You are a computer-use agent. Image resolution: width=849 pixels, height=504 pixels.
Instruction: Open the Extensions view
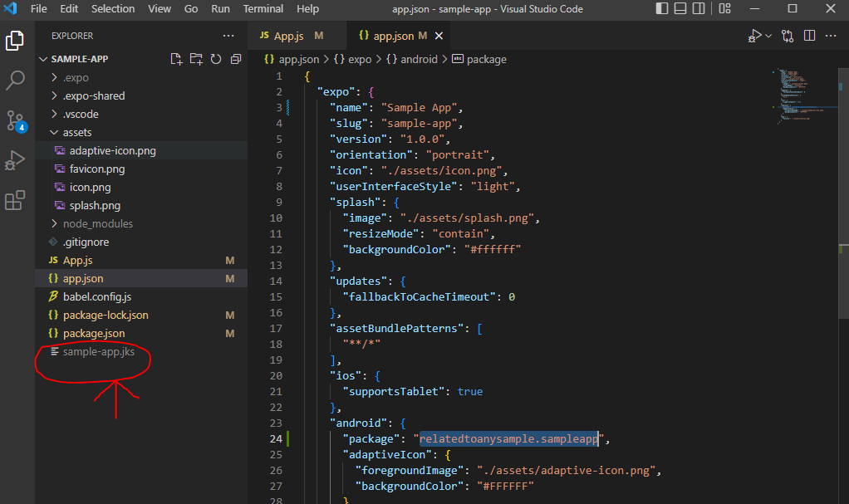[x=16, y=200]
